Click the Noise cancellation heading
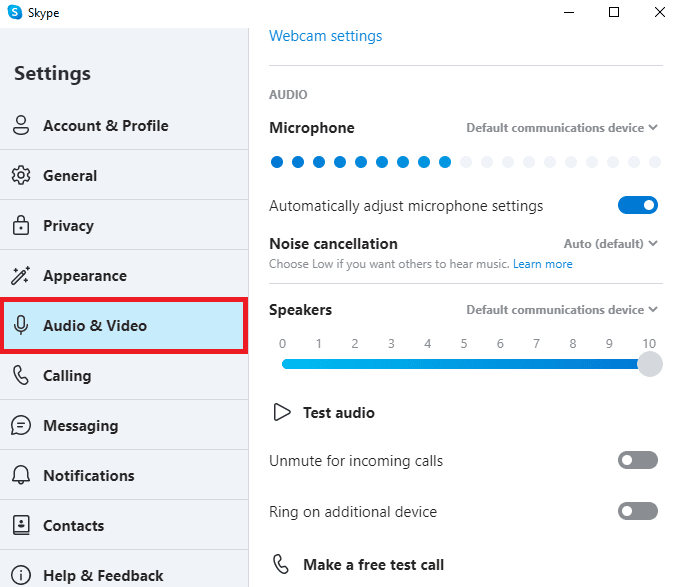Screen dimensions: 679x587 pyautogui.click(x=333, y=244)
